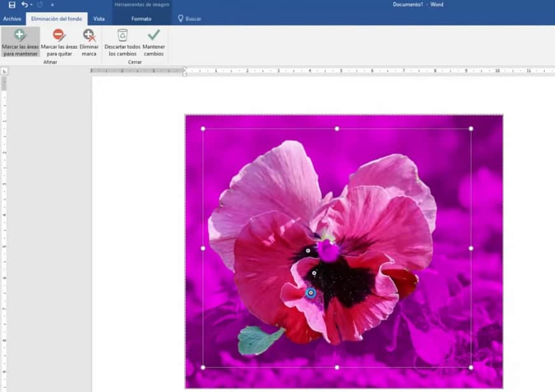The image size is (555, 392).
Task: Select Marcar las áreas para quitar tool
Action: coord(59,42)
